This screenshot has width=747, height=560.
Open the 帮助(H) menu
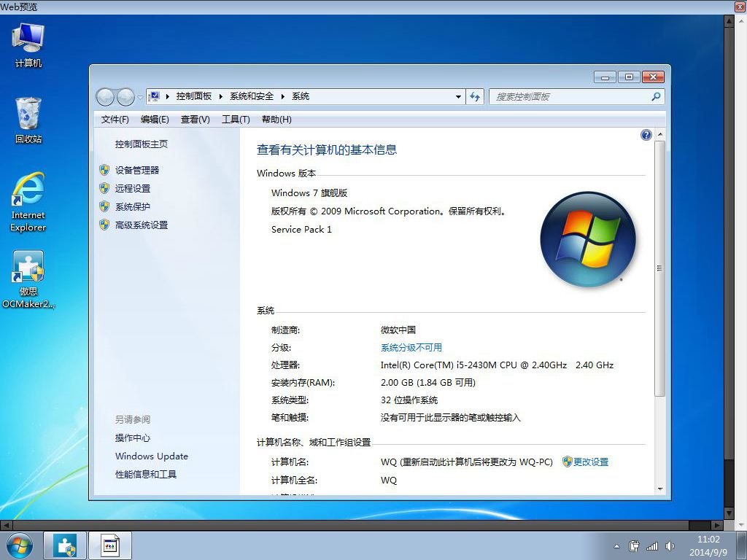276,120
